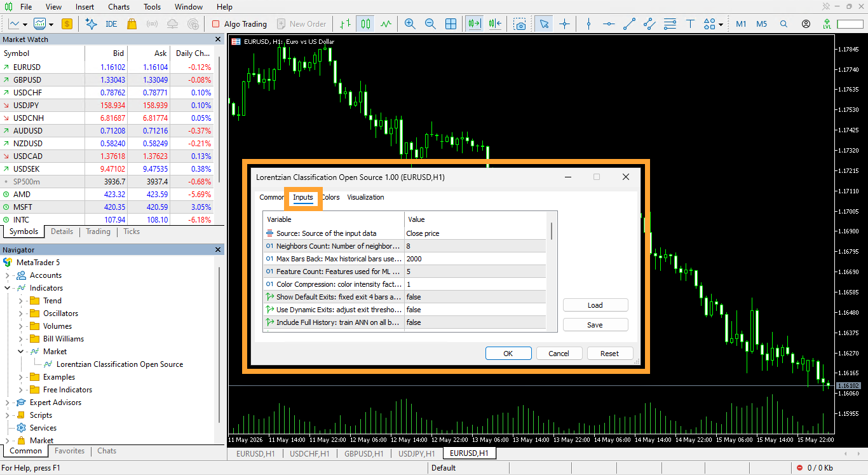This screenshot has width=868, height=475.
Task: Switch chart to bar chart mode
Action: (x=345, y=24)
